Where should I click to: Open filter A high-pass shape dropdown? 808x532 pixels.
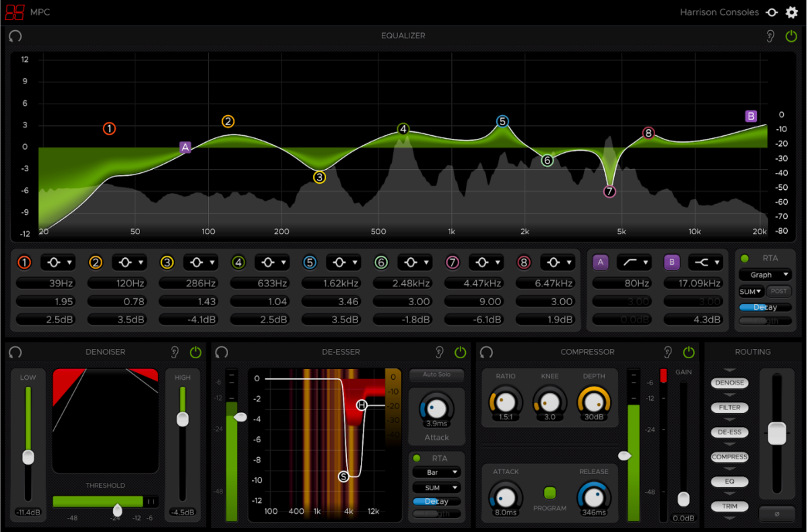[634, 262]
